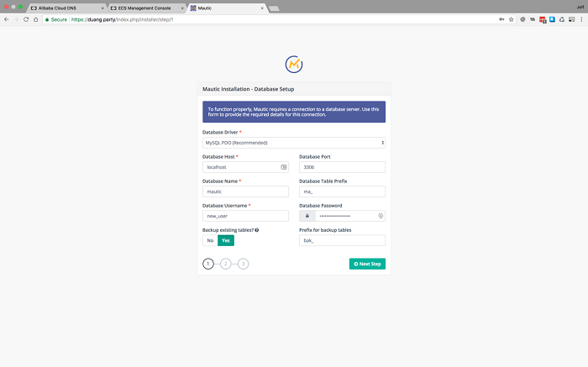Click the address bar URL
The width and height of the screenshot is (588, 367).
123,19
